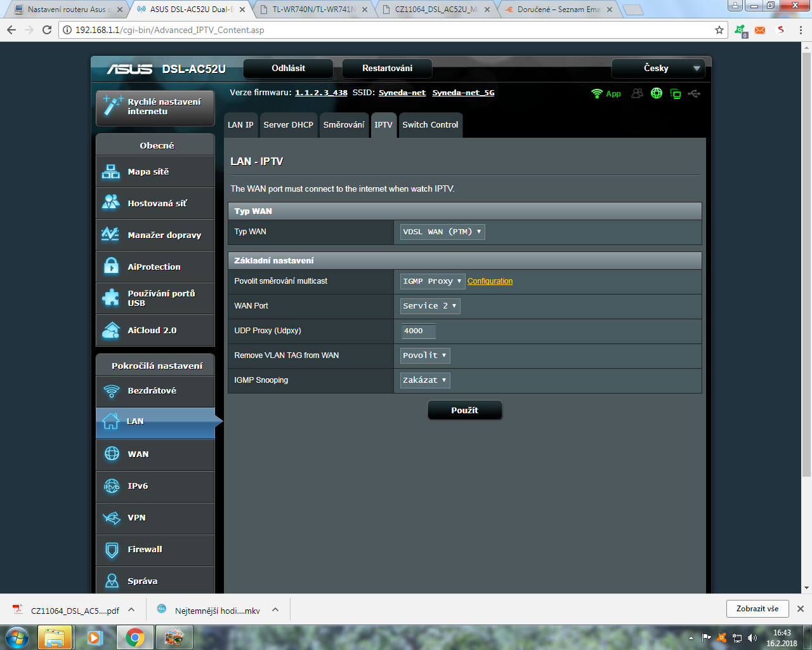Screen dimensions: 812x650
Task: Open Používání portů USB section
Action: pos(155,298)
